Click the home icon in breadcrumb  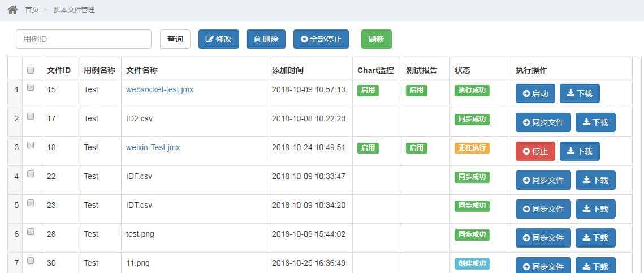[x=13, y=10]
